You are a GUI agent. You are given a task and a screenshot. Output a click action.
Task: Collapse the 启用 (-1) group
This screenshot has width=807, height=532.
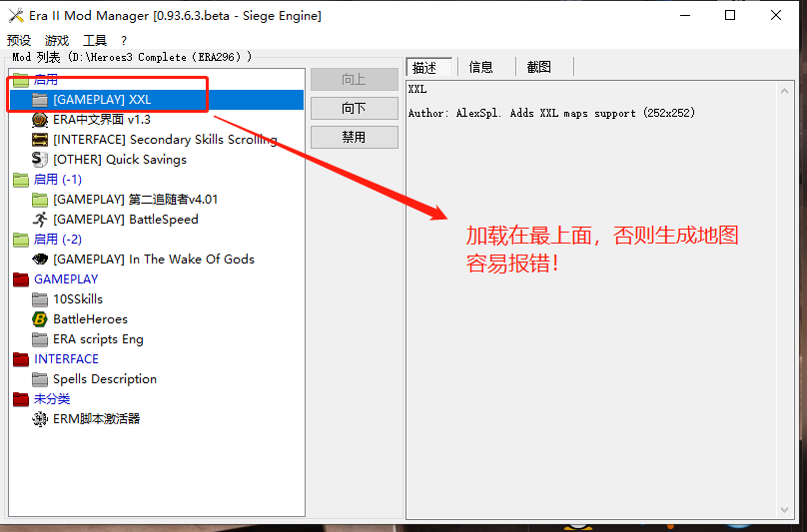(x=21, y=180)
